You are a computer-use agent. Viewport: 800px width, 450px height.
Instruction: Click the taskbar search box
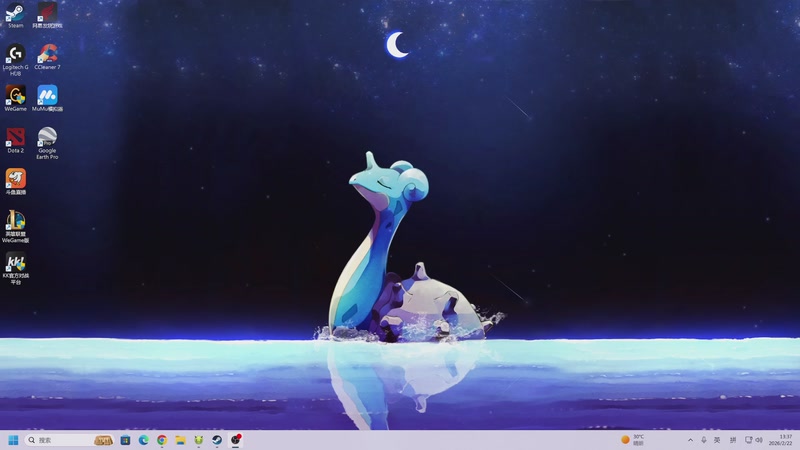[69, 440]
